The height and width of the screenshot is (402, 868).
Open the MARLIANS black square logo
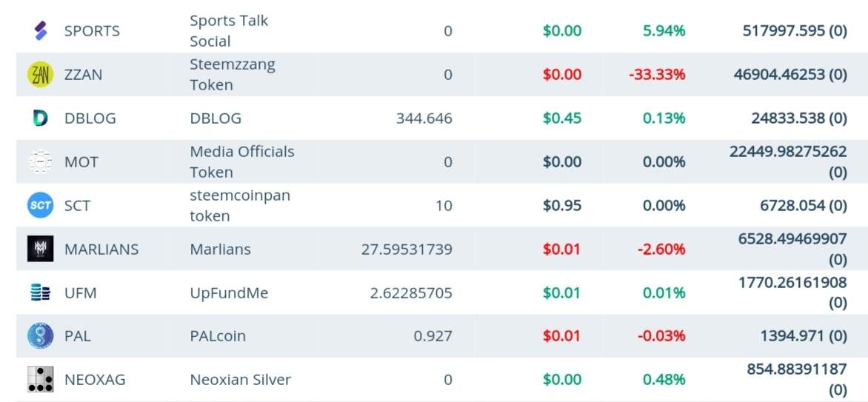point(41,249)
